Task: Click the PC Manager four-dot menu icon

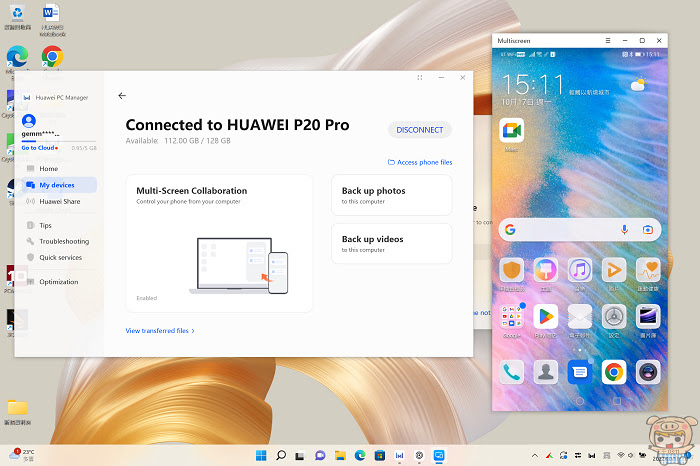Action: (420, 78)
